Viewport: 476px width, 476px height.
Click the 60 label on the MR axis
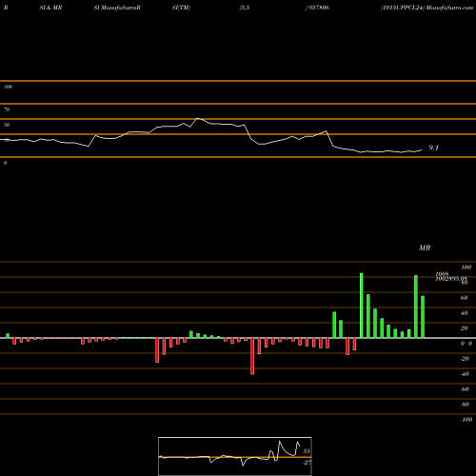(464, 298)
